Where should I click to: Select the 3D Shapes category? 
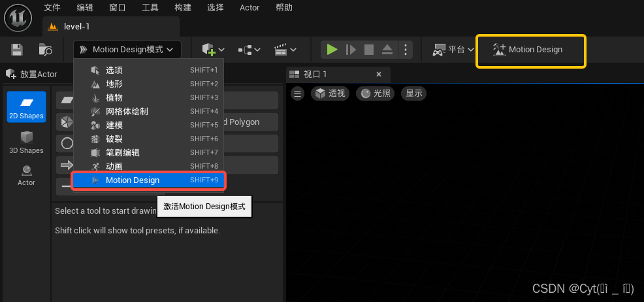coord(26,142)
